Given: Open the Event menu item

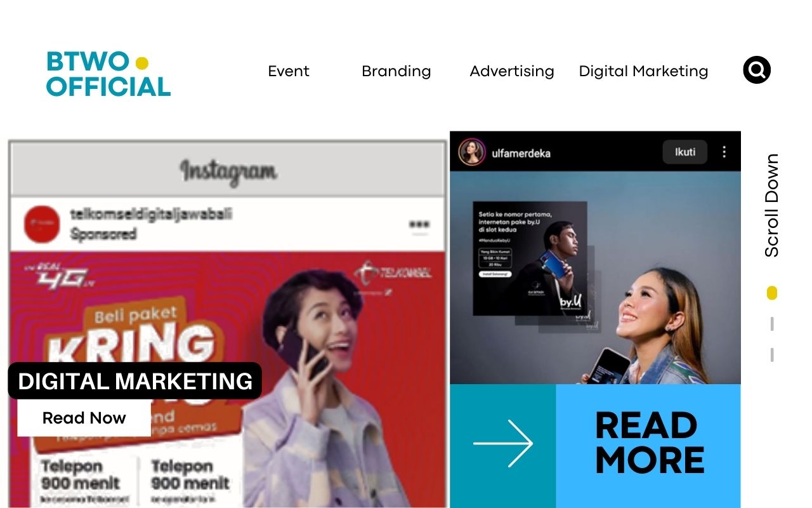Looking at the screenshot, I should [x=289, y=71].
